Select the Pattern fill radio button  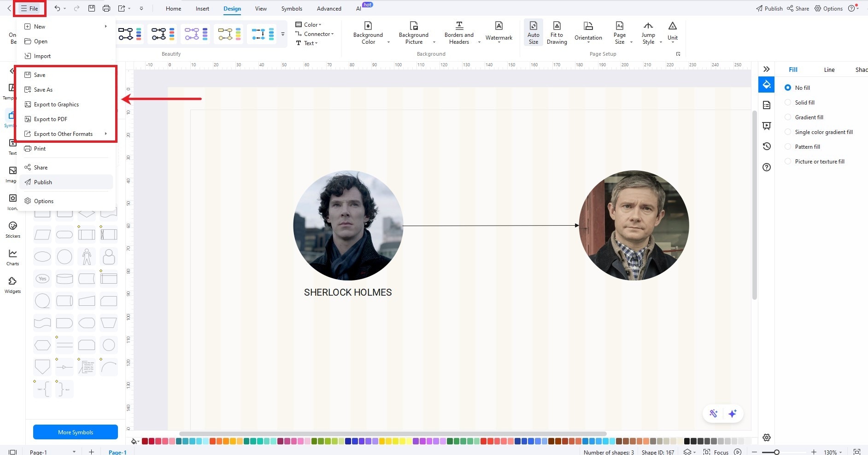[788, 146]
